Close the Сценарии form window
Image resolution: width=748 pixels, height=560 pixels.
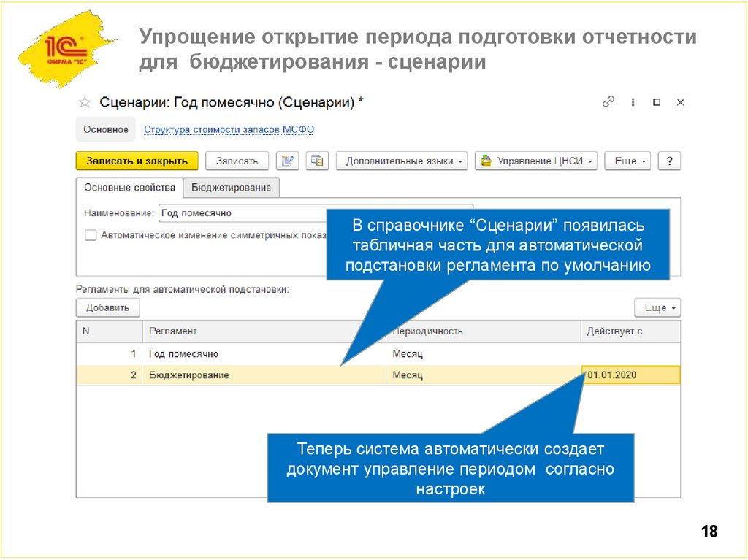(x=681, y=102)
